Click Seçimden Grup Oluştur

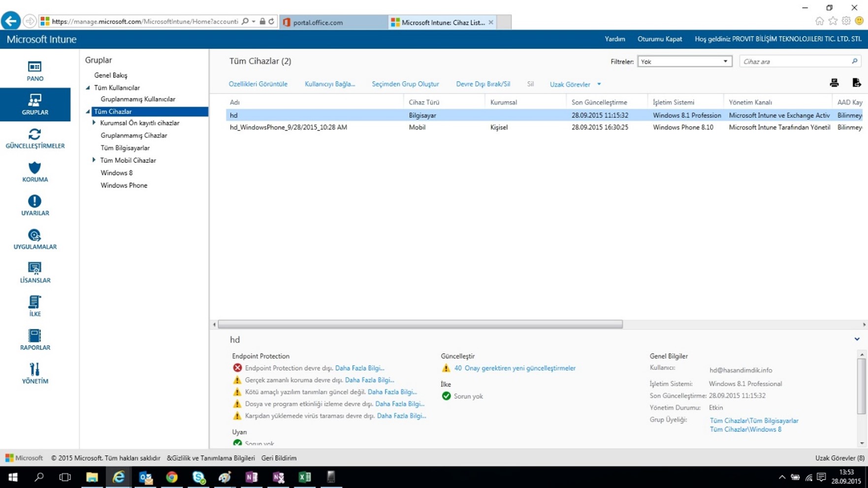[x=405, y=84]
